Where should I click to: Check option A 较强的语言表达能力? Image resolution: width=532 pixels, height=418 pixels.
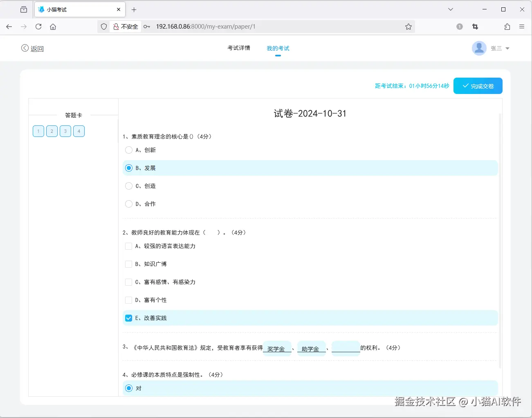pyautogui.click(x=128, y=246)
